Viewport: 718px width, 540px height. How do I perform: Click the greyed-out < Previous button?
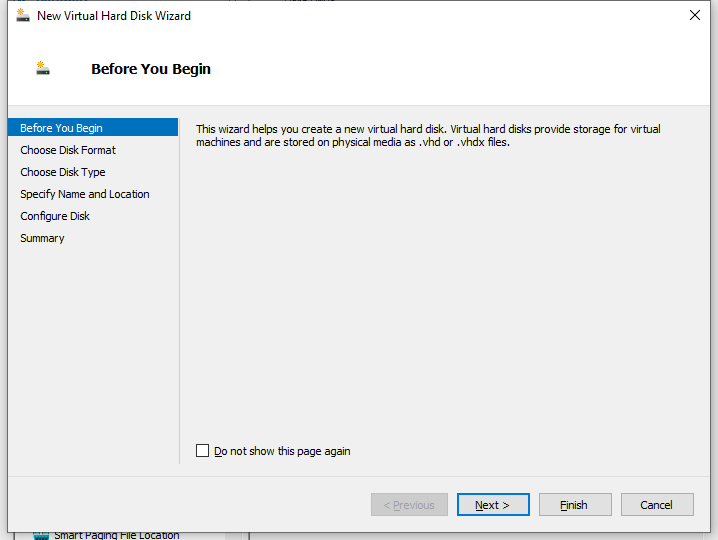[x=409, y=505]
